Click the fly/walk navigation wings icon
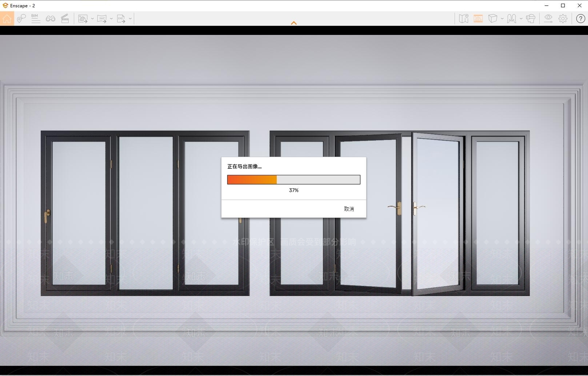The width and height of the screenshot is (588, 376). [512, 18]
